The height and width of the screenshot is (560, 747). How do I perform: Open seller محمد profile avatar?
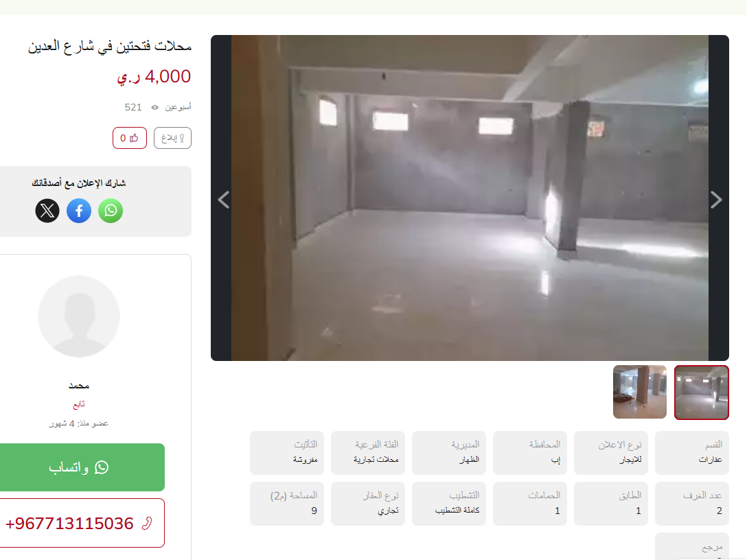pyautogui.click(x=78, y=316)
